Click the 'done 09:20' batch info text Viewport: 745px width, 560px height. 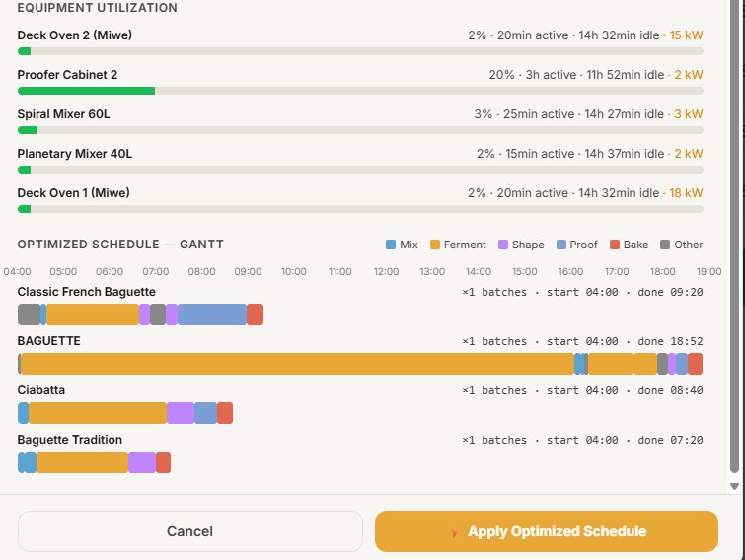tap(670, 292)
